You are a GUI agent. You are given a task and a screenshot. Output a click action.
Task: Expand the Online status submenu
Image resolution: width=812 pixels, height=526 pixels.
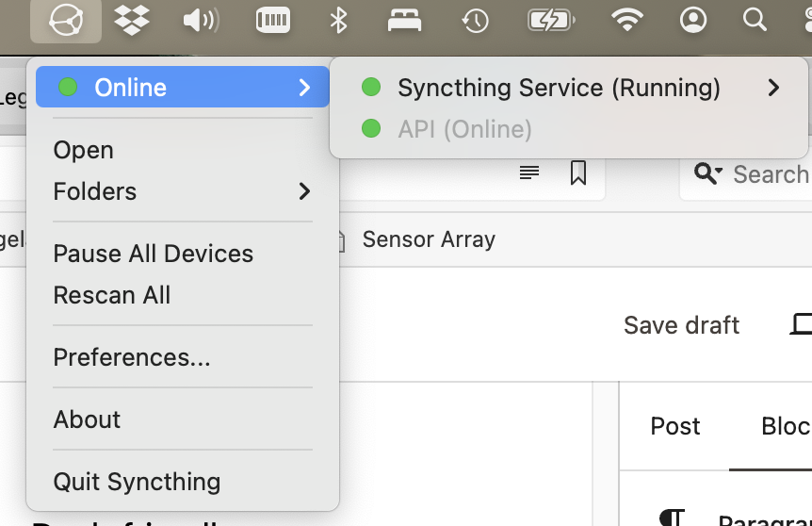tap(183, 88)
